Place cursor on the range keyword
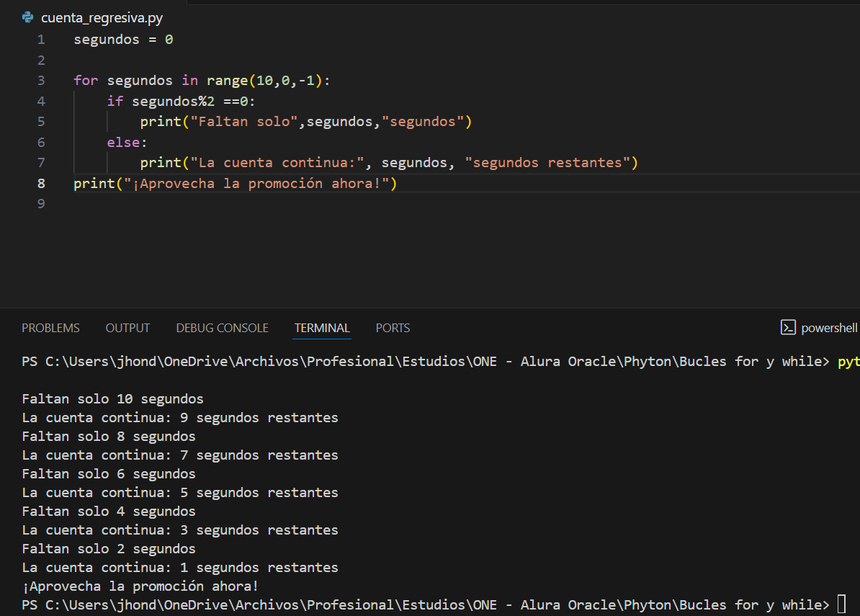 point(228,80)
